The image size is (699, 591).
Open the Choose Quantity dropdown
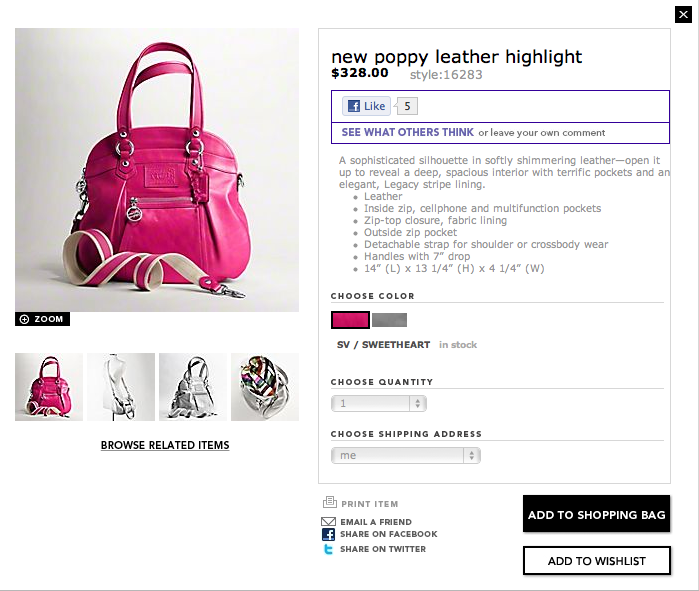tap(378, 403)
